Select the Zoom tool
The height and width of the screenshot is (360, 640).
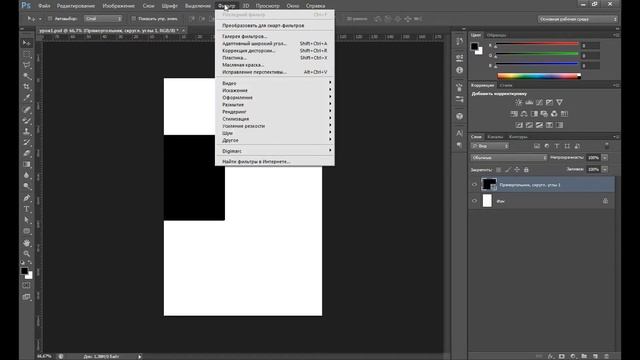tap(27, 253)
